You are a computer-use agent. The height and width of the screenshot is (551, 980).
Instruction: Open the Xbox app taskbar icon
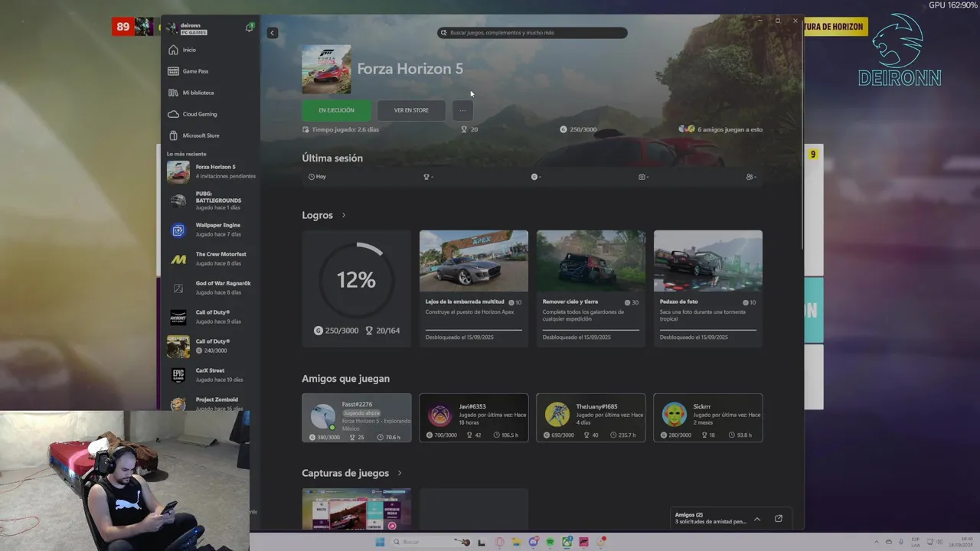(567, 542)
